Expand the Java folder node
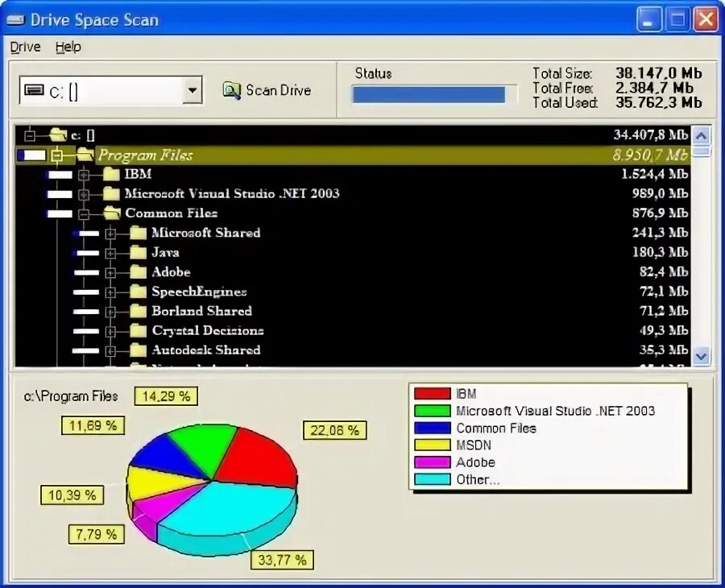725x588 pixels. (x=110, y=253)
